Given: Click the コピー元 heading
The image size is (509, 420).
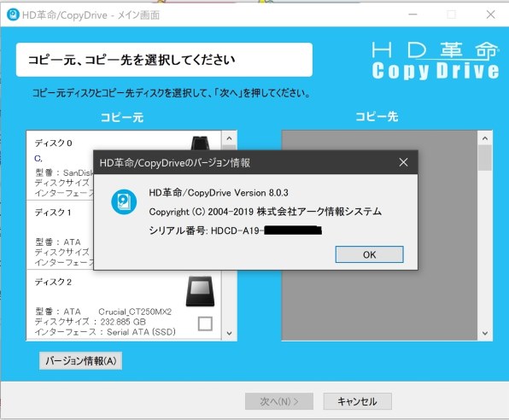Looking at the screenshot, I should tap(122, 117).
